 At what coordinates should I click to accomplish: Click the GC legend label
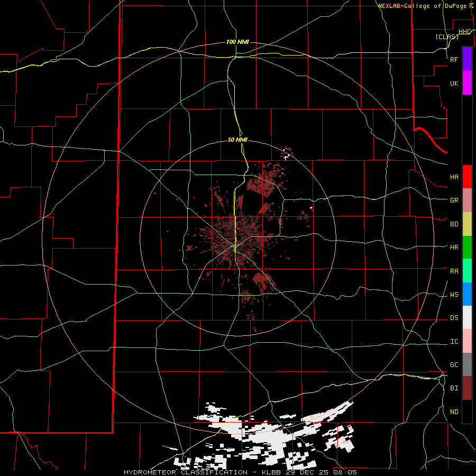coord(454,365)
